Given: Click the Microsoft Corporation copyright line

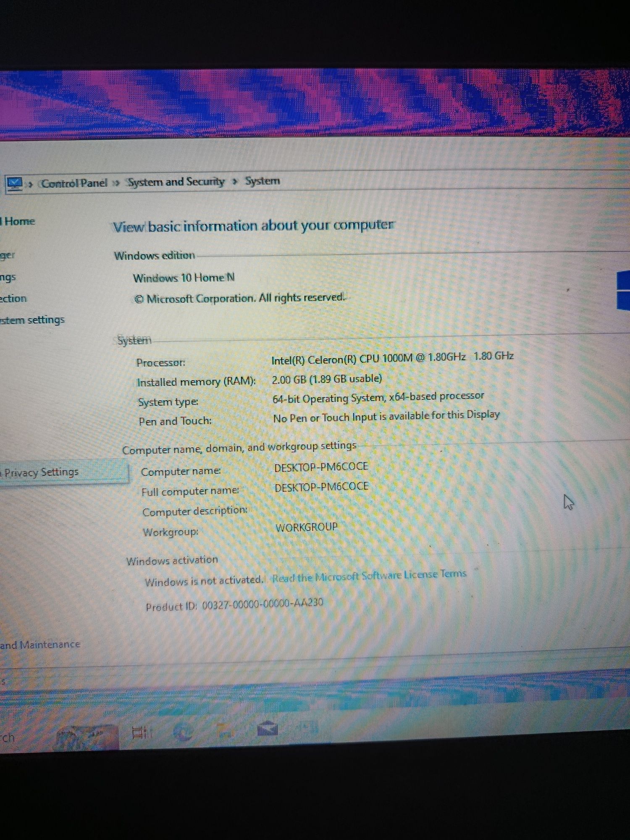Looking at the screenshot, I should click(x=239, y=298).
